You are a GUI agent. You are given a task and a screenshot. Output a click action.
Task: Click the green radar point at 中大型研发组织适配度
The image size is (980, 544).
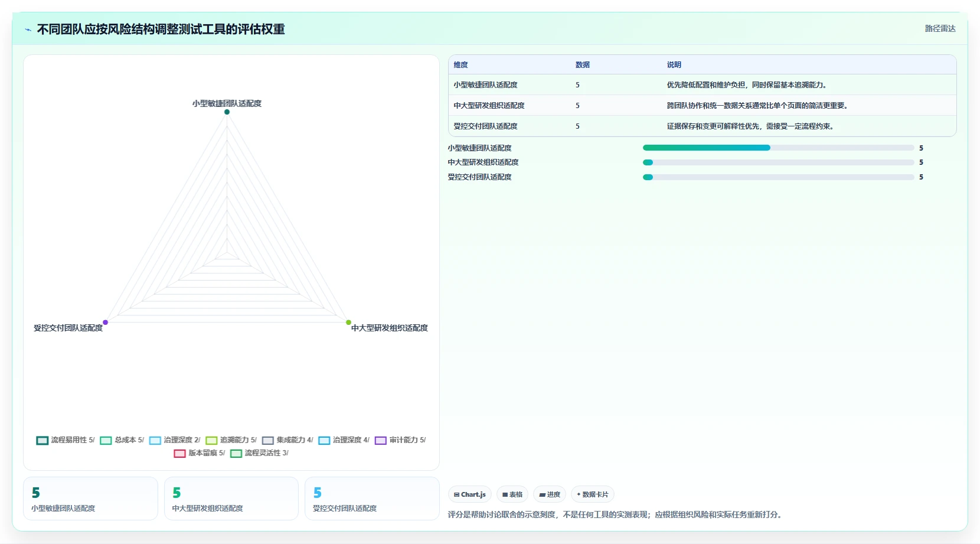tap(348, 322)
